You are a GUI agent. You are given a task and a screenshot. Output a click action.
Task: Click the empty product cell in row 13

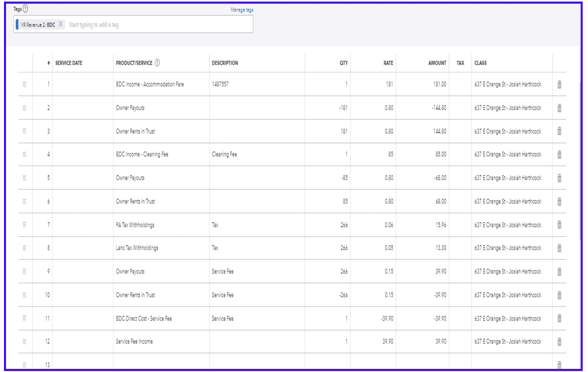coord(161,364)
